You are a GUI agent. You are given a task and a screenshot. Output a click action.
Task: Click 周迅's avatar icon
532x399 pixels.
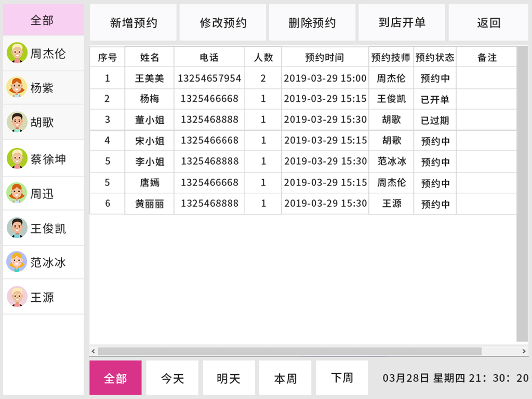[x=17, y=193]
